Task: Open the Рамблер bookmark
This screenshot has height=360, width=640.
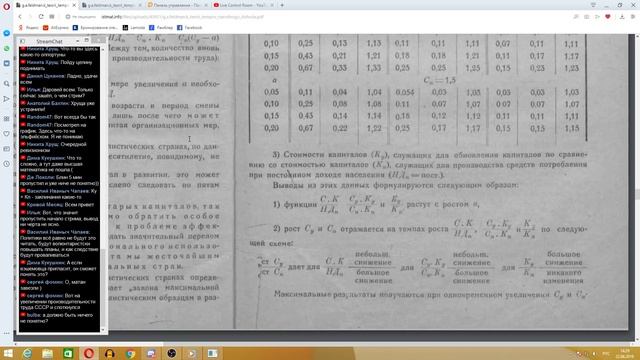Action: (161, 28)
